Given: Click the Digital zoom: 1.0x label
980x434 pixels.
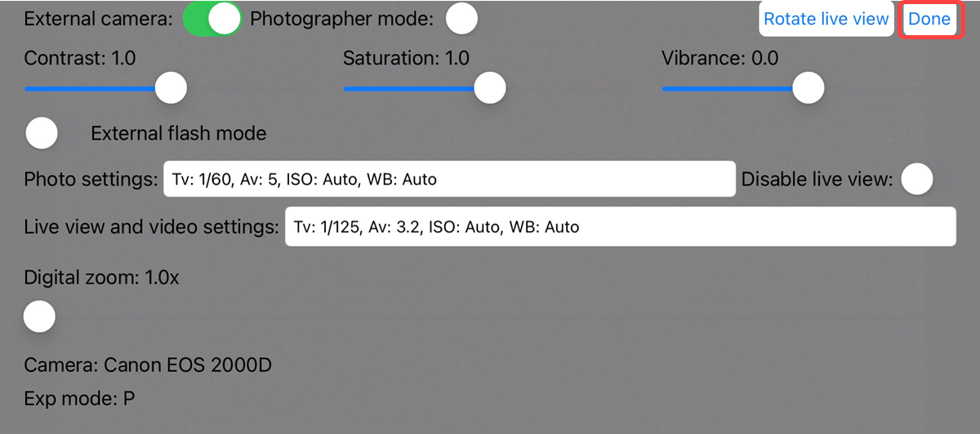Looking at the screenshot, I should (101, 278).
